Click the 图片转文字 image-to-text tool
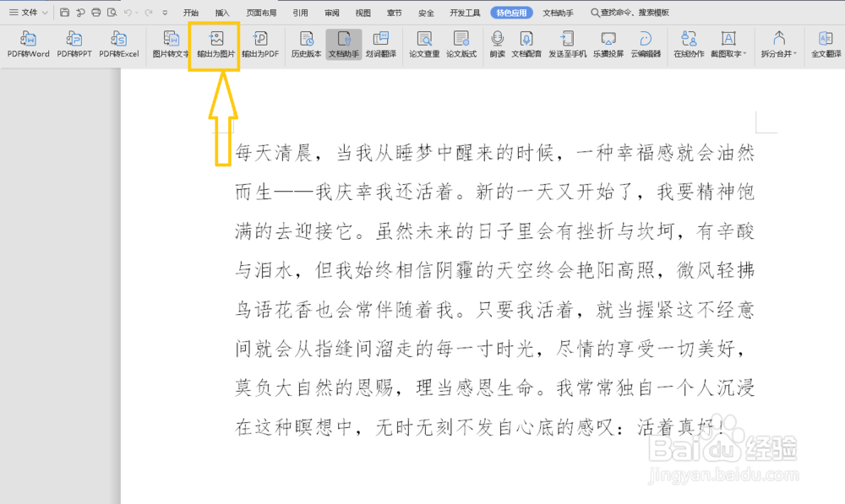Viewport: 845px width, 504px height. pyautogui.click(x=172, y=46)
